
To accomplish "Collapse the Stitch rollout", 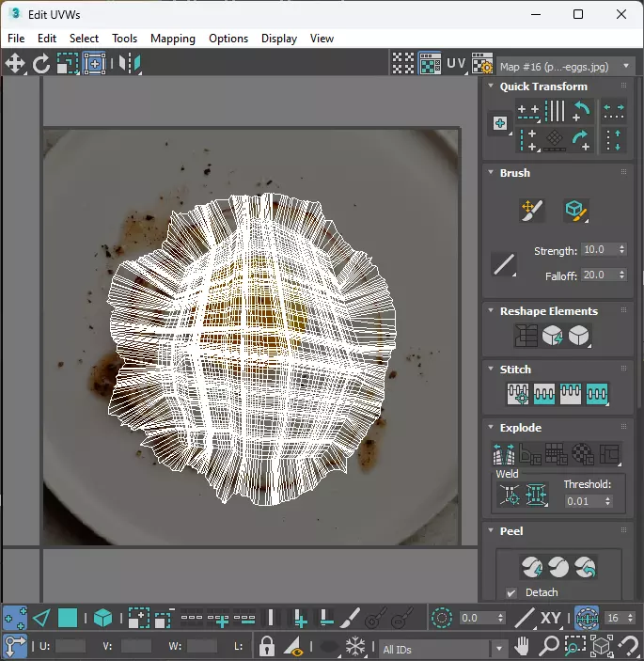I will [x=491, y=369].
